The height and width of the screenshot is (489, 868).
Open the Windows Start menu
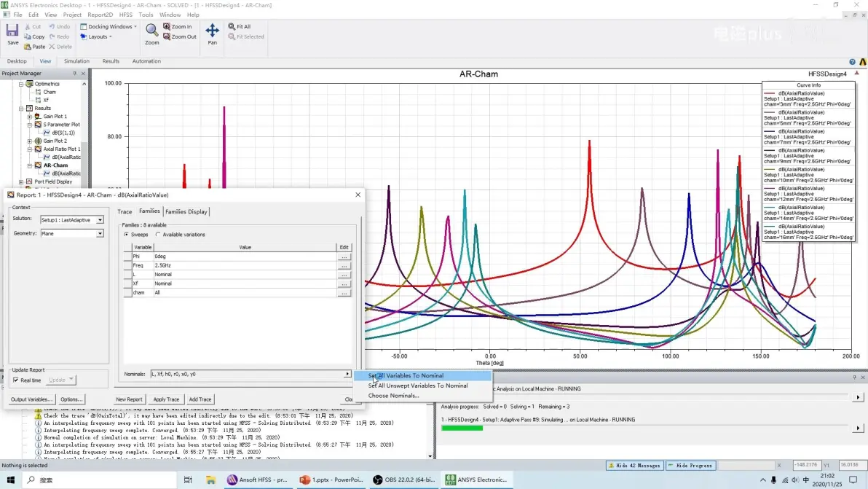tap(10, 480)
